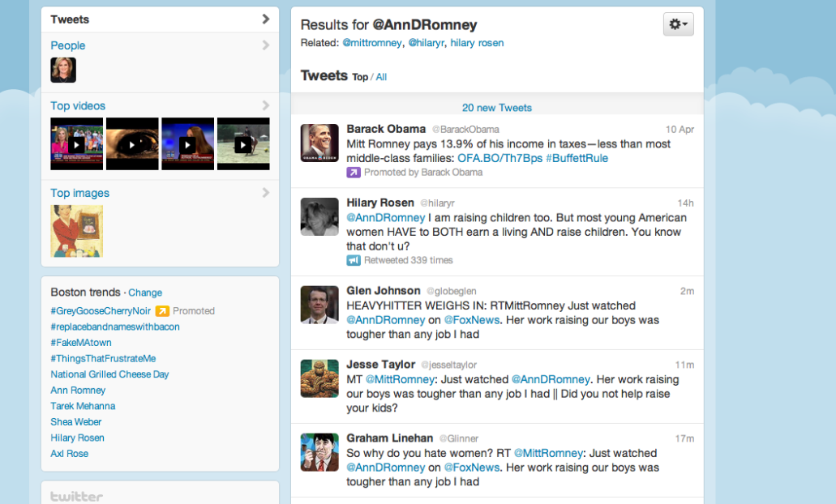Click Barack Obama's profile avatar

(319, 143)
